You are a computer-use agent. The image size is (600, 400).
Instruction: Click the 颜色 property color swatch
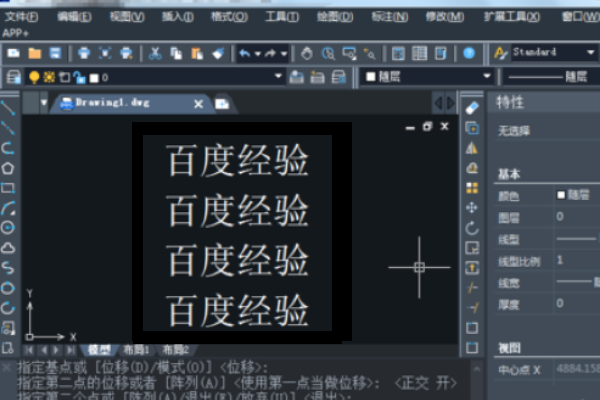(x=561, y=195)
